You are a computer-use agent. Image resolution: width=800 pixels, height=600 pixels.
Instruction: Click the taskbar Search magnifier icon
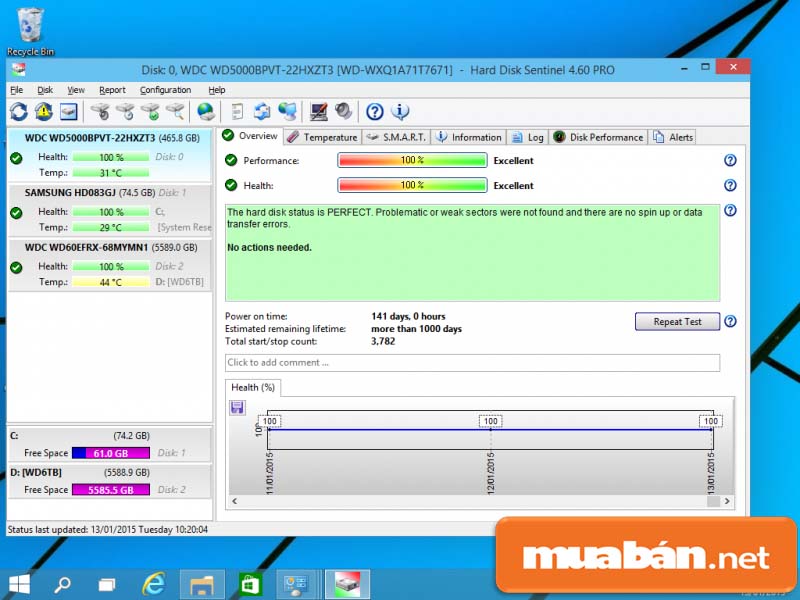[x=62, y=584]
